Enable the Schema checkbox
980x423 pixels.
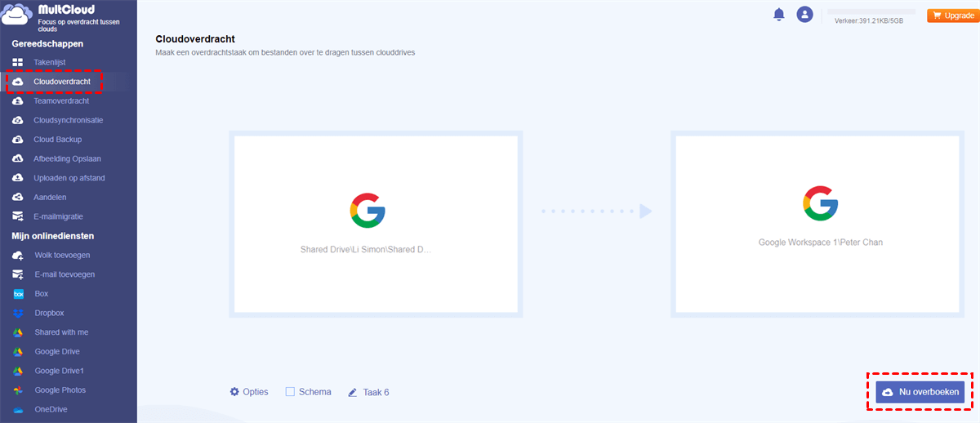[x=290, y=392]
